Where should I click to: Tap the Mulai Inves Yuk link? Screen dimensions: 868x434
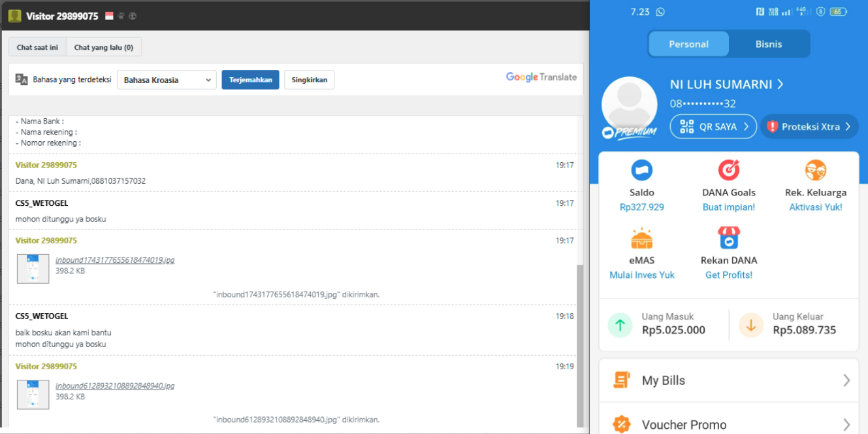[x=642, y=275]
